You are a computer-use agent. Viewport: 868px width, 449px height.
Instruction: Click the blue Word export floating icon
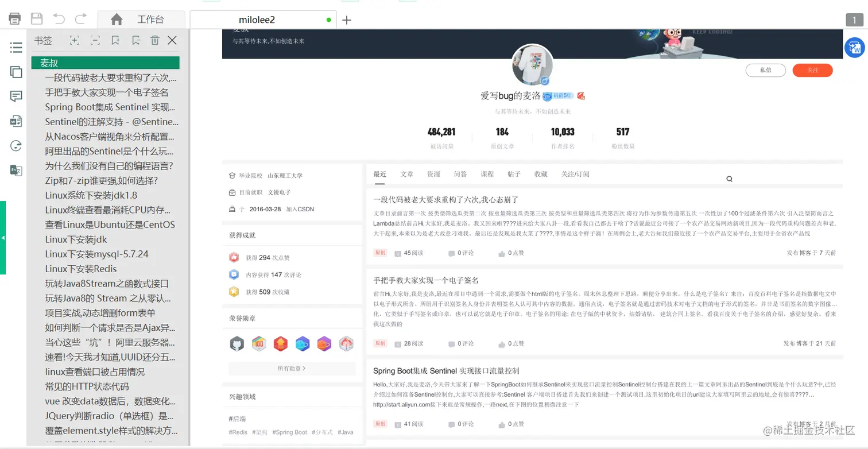[x=855, y=48]
